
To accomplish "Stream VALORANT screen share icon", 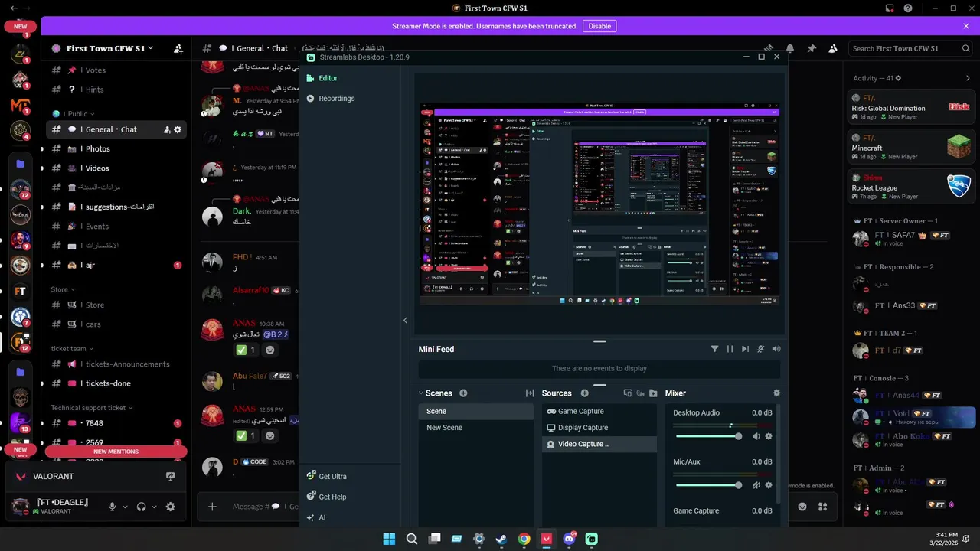I will (170, 476).
